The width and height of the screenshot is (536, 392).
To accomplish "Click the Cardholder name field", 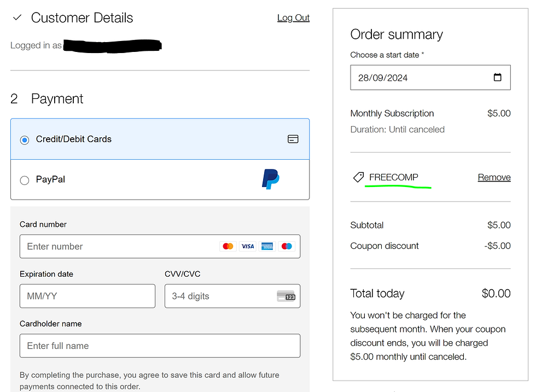I will pyautogui.click(x=160, y=346).
